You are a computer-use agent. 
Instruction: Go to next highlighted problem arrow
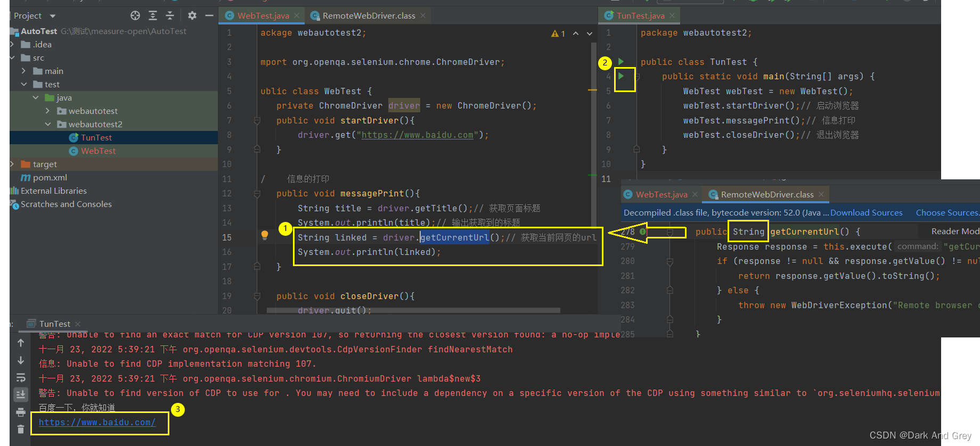pyautogui.click(x=590, y=34)
